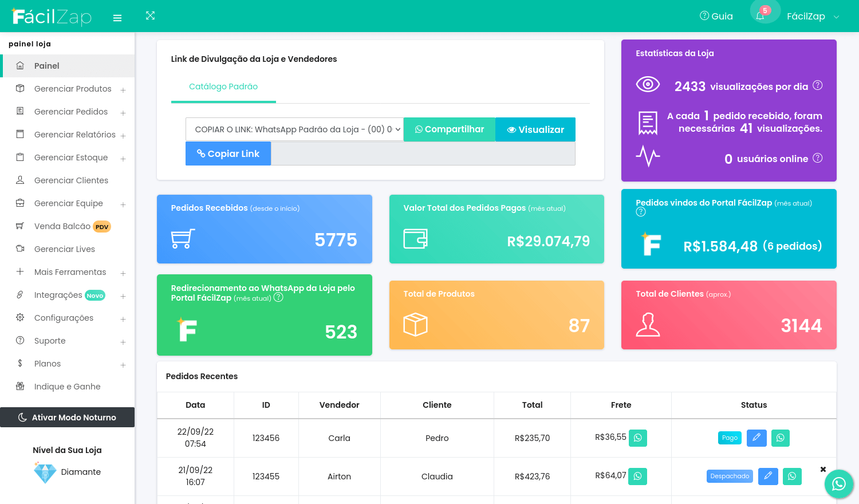
Task: Open Gerenciar Relatórios menu item
Action: point(75,135)
